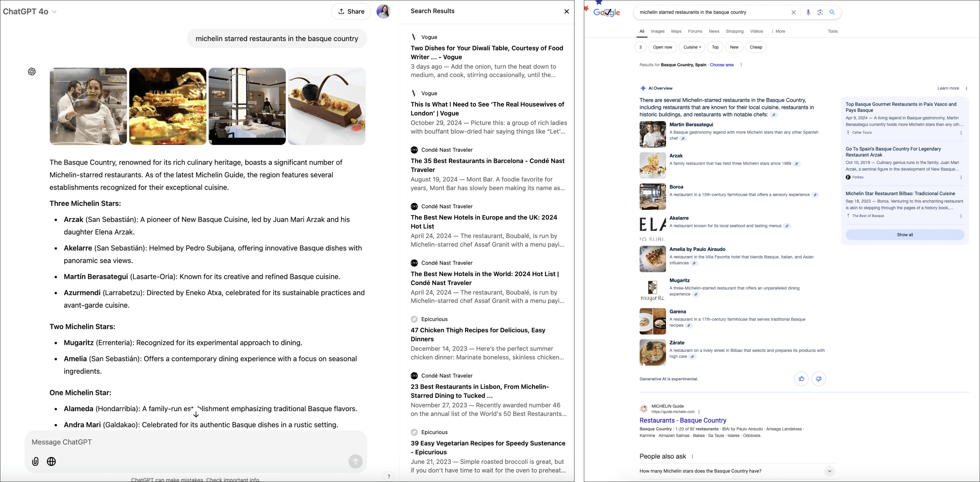Jump to bottom using the down-arrow button
This screenshot has width=980, height=482.
(x=196, y=414)
